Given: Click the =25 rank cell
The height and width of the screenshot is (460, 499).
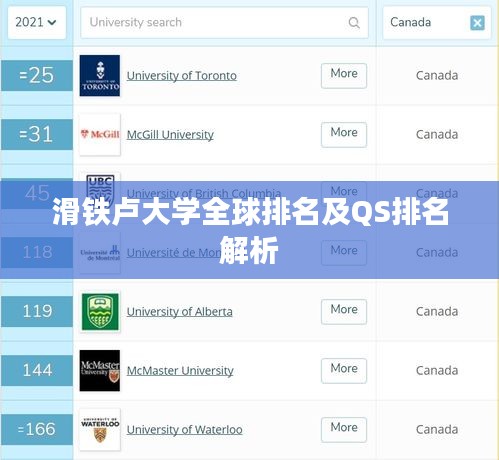Looking at the screenshot, I should coord(37,76).
